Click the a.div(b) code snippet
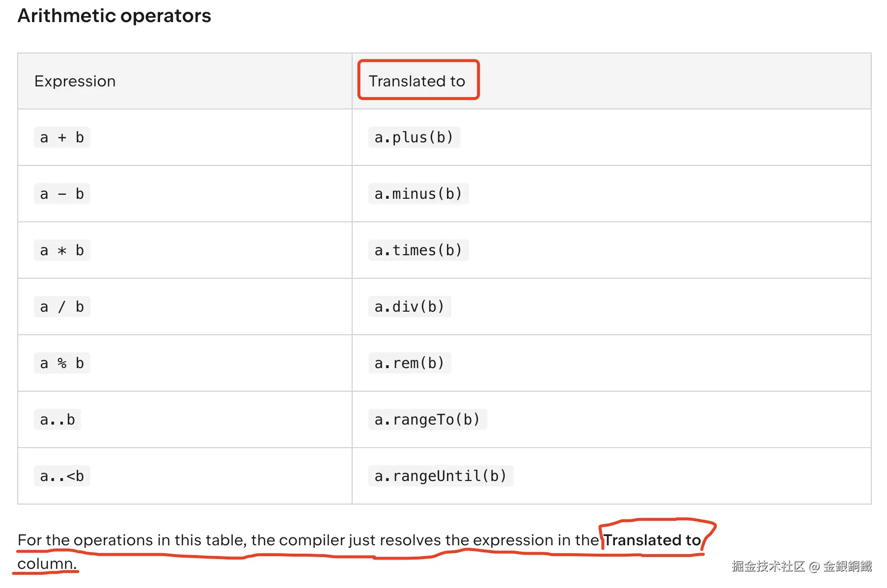The height and width of the screenshot is (588, 887). 409,307
